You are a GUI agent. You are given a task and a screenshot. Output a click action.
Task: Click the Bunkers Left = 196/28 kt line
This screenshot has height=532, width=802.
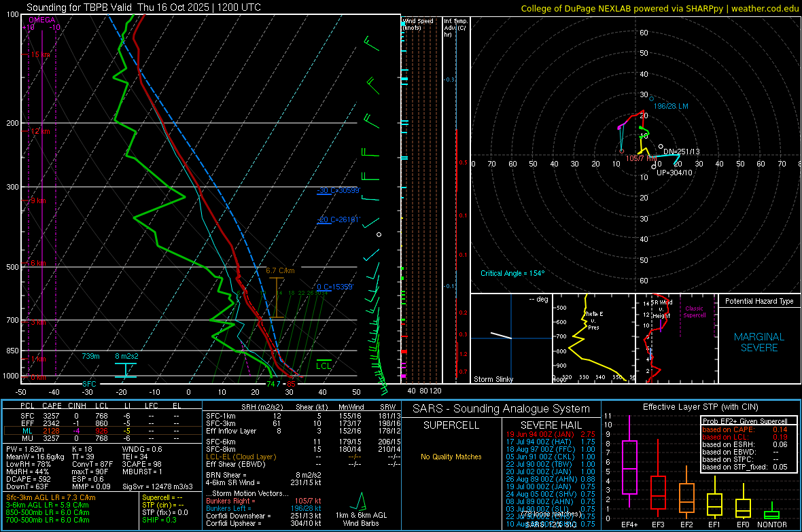point(264,508)
